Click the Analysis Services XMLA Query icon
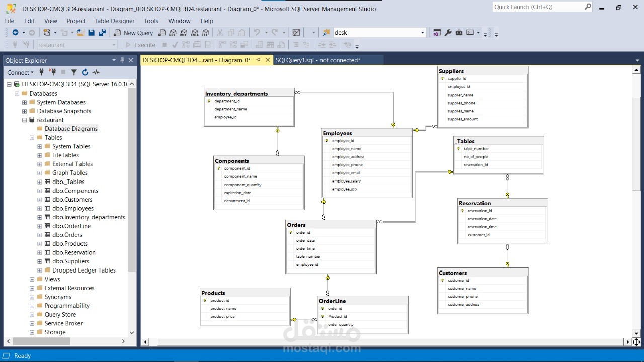Image resolution: width=644 pixels, height=362 pixels. [194, 33]
